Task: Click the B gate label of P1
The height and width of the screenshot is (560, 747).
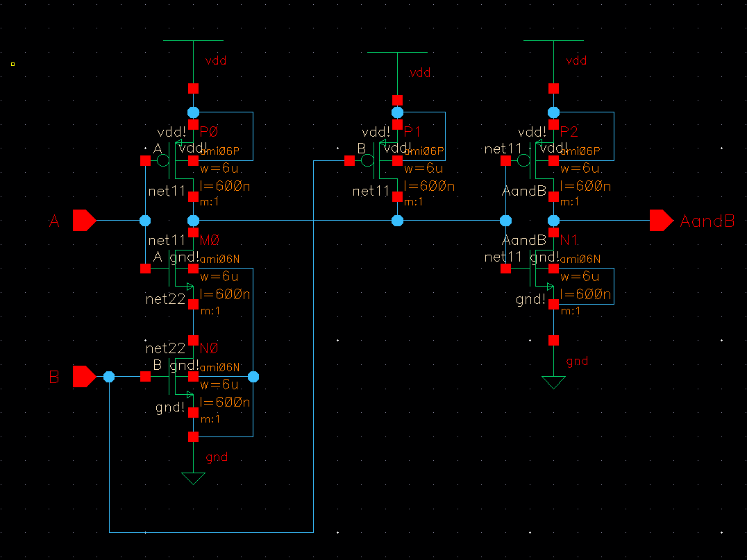Action: [x=362, y=149]
